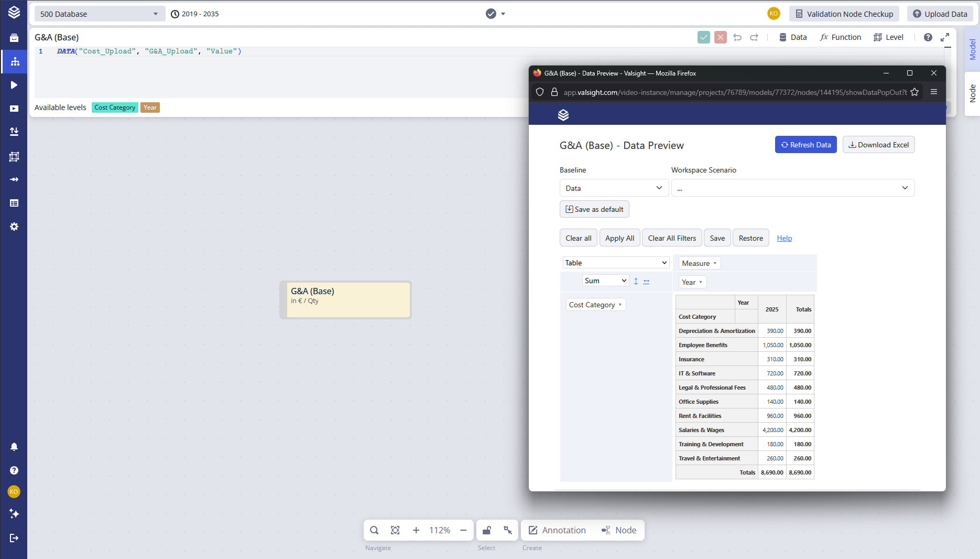980x559 pixels.
Task: Click the red X to cancel formula edits
Action: [721, 37]
